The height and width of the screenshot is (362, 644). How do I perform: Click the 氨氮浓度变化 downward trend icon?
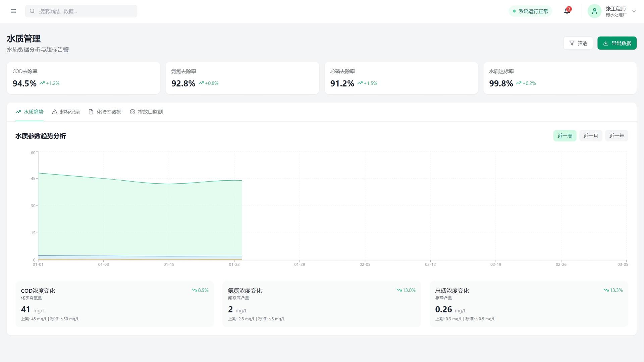coord(399,290)
